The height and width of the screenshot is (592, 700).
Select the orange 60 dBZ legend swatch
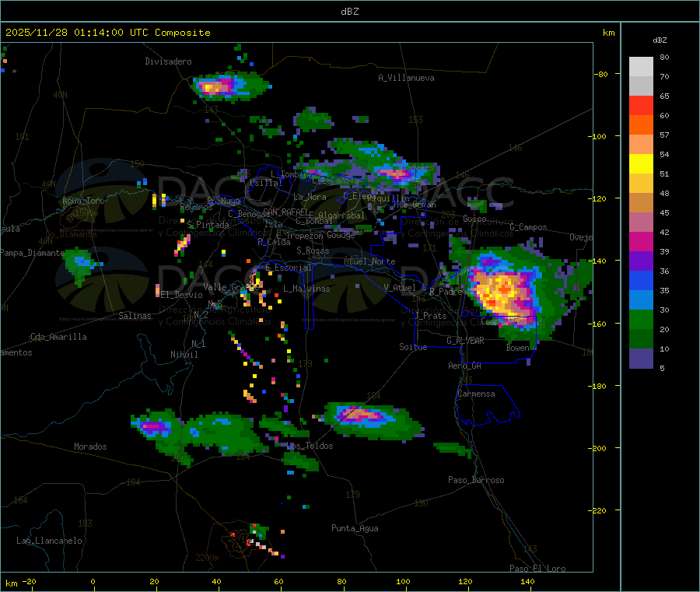point(641,125)
